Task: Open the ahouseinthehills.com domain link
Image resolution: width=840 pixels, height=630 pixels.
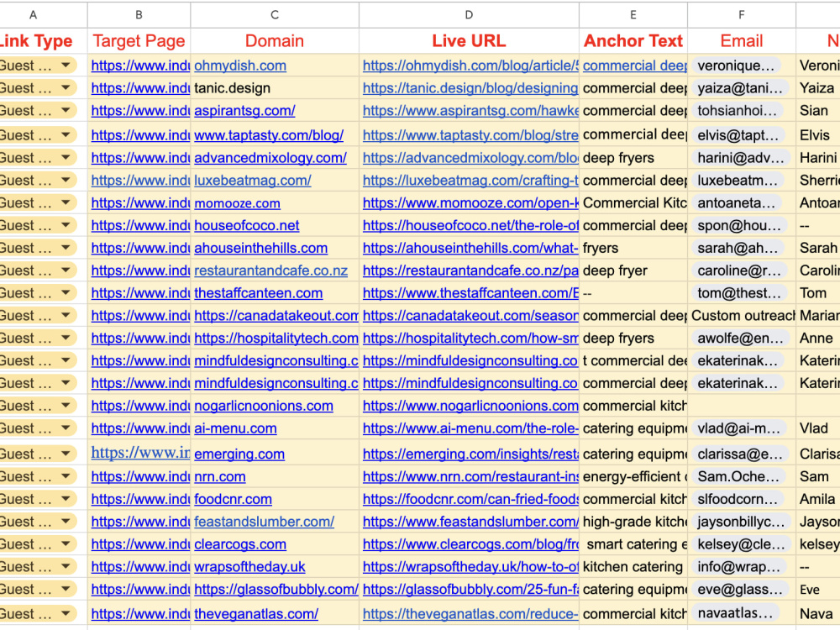Action: click(x=261, y=248)
